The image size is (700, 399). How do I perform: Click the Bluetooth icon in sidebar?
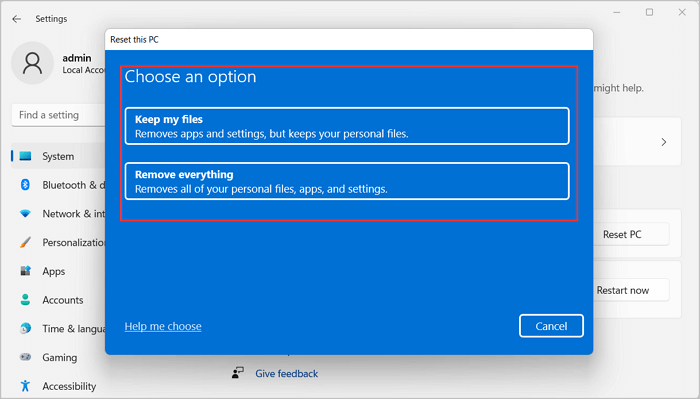click(x=25, y=184)
